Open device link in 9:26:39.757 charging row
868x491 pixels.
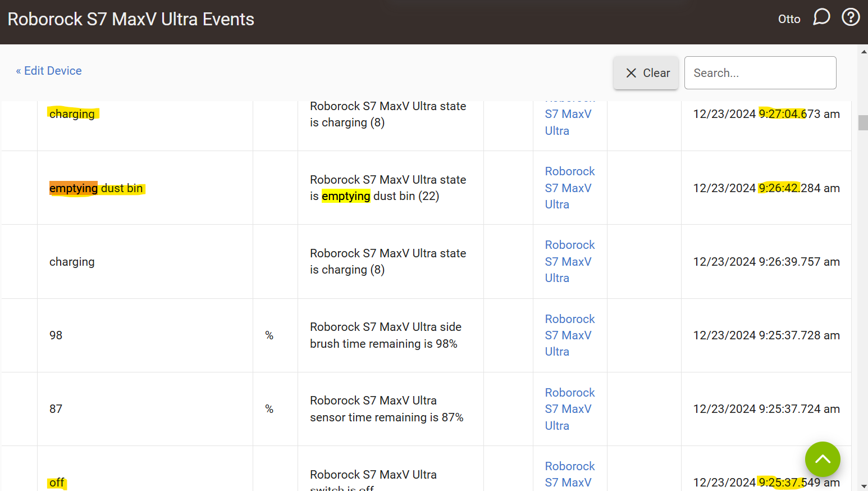(x=569, y=261)
